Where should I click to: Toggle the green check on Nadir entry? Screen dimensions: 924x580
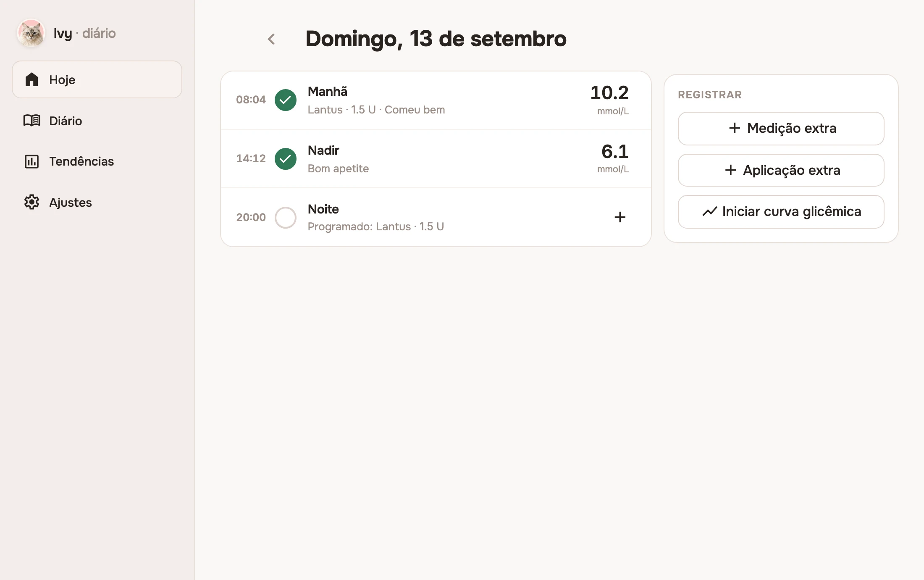coord(286,159)
